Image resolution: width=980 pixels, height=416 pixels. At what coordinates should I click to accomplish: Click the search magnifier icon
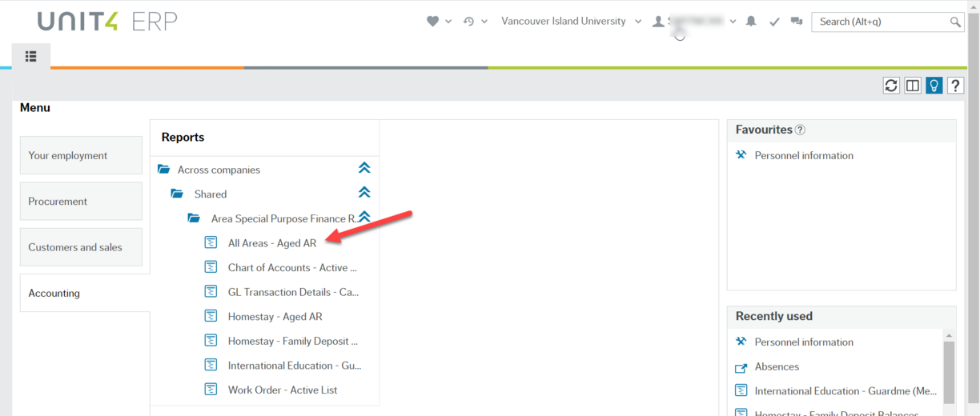955,22
